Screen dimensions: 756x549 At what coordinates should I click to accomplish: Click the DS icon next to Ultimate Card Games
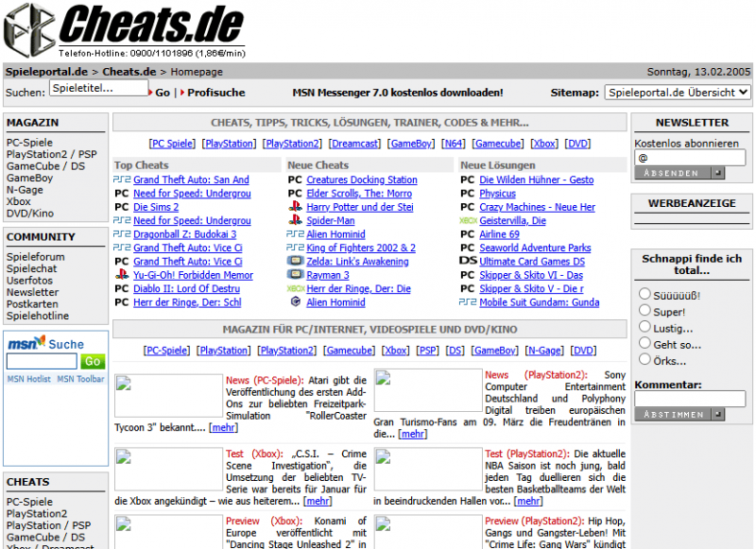click(x=466, y=262)
